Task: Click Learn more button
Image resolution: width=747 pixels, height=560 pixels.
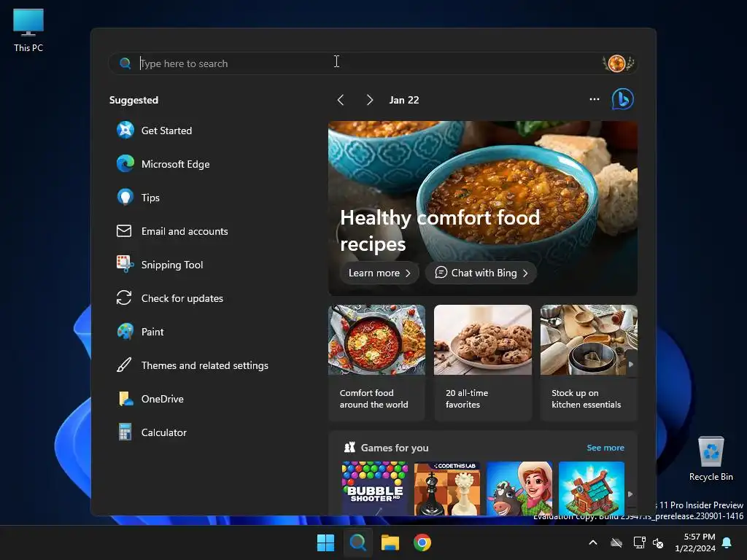Action: (x=379, y=273)
